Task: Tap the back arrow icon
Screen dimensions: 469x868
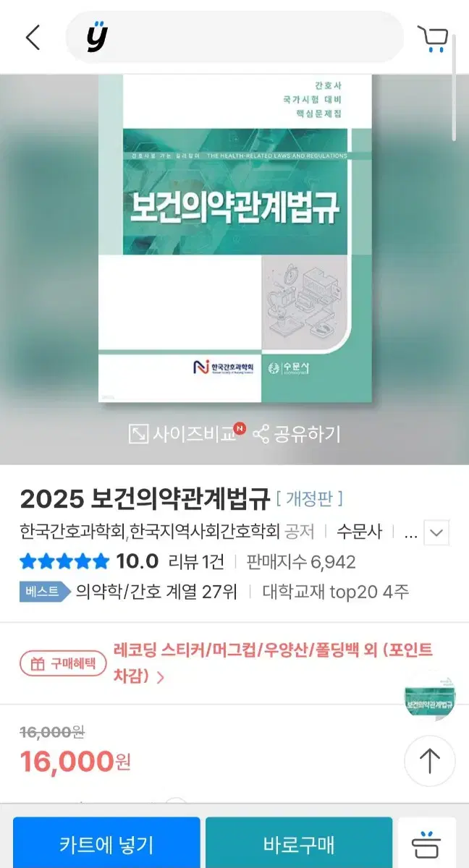Action: tap(33, 38)
